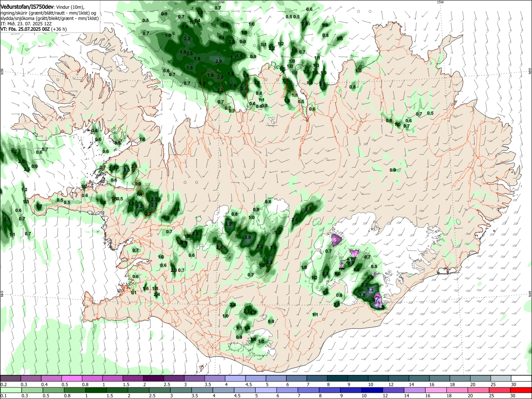Viewport: 532px width, 399px height.
Task: Click the '2.9' precipitation value off the north coast
Action: coord(219,61)
